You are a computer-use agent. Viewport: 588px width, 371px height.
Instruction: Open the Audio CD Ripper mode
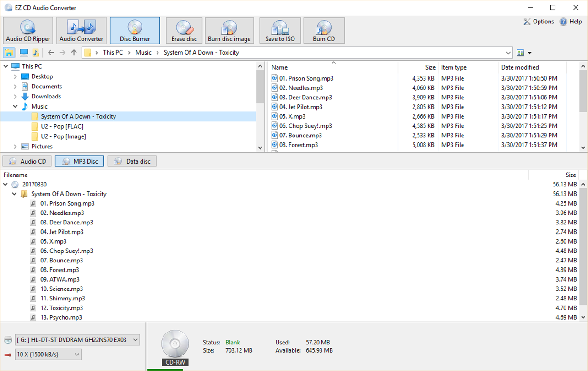[28, 31]
